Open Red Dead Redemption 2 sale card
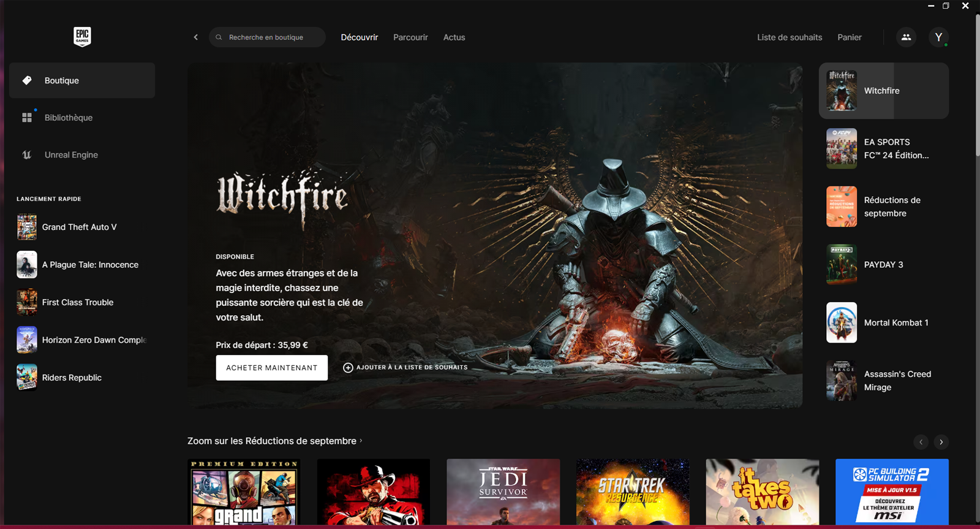 [x=374, y=492]
